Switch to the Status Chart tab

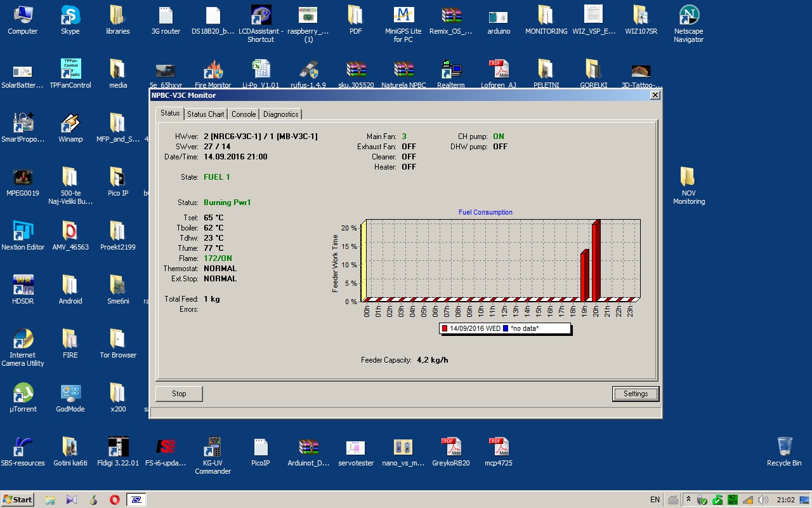pyautogui.click(x=206, y=114)
